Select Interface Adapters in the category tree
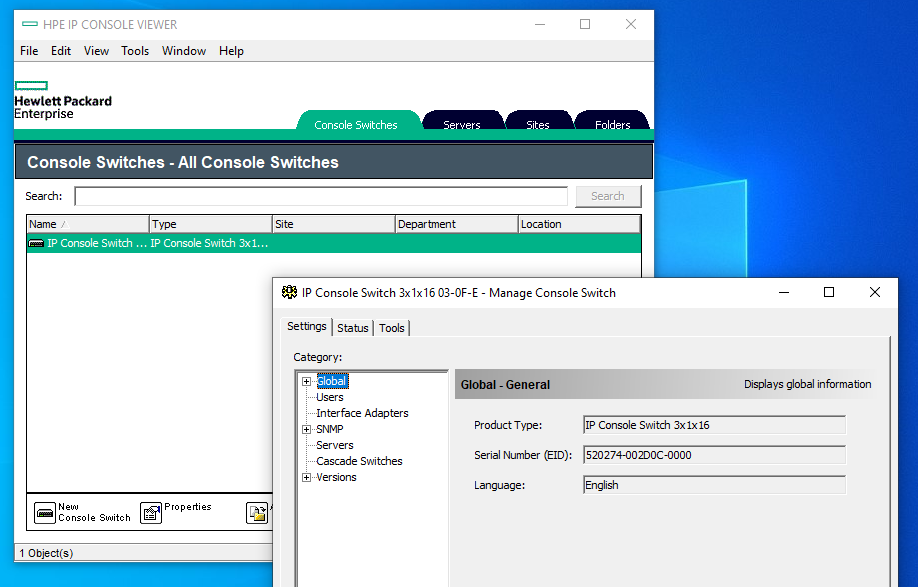Image resolution: width=918 pixels, height=587 pixels. (x=362, y=413)
